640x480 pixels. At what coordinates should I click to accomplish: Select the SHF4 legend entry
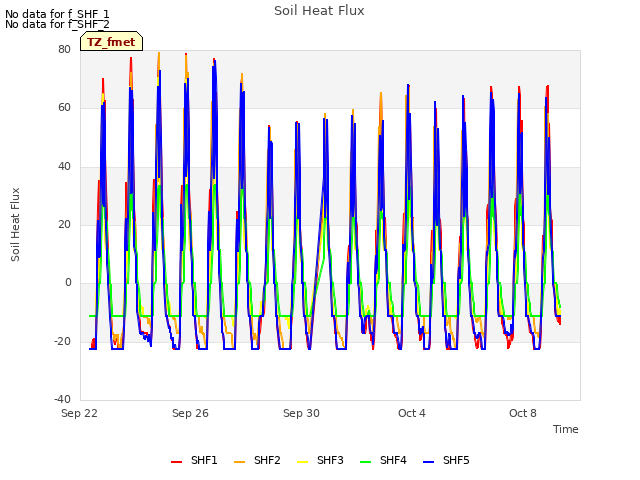point(383,460)
